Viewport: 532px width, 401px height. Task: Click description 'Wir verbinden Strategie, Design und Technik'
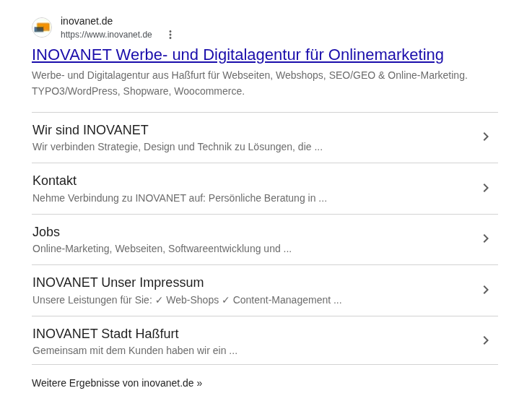(x=178, y=147)
